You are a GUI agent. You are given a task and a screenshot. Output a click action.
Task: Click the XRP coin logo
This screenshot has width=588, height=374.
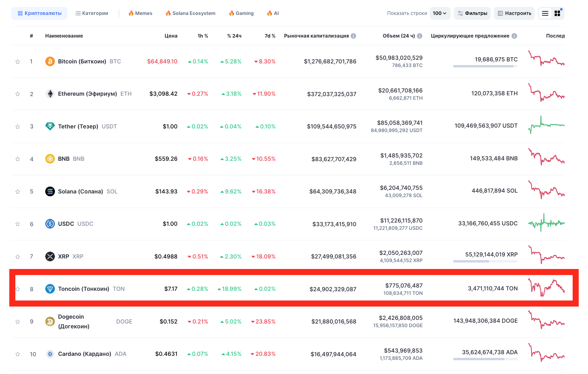click(50, 256)
